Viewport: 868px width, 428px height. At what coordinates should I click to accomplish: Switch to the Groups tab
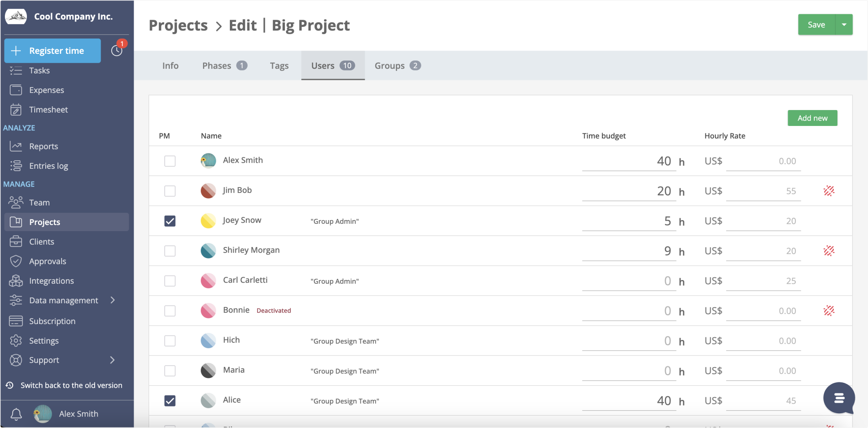(389, 65)
